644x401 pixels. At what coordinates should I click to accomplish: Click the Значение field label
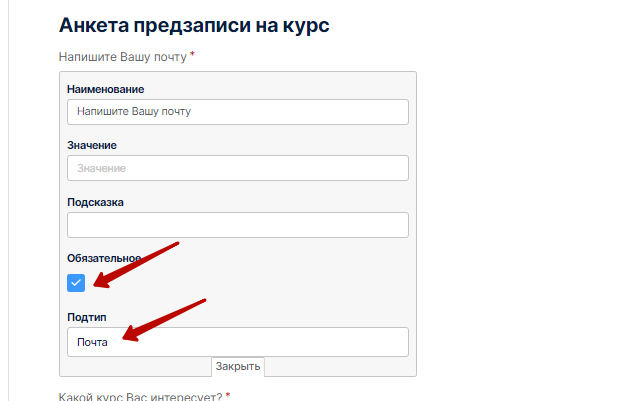click(92, 145)
